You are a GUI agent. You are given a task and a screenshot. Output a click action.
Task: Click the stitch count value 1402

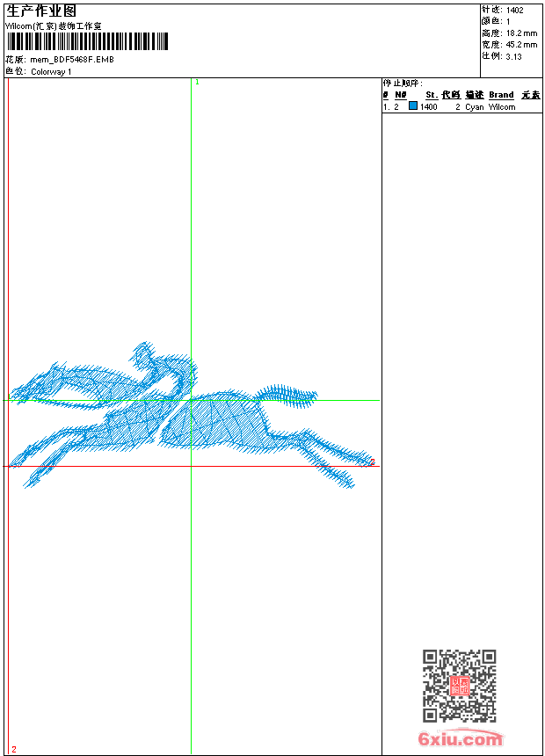tap(515, 11)
